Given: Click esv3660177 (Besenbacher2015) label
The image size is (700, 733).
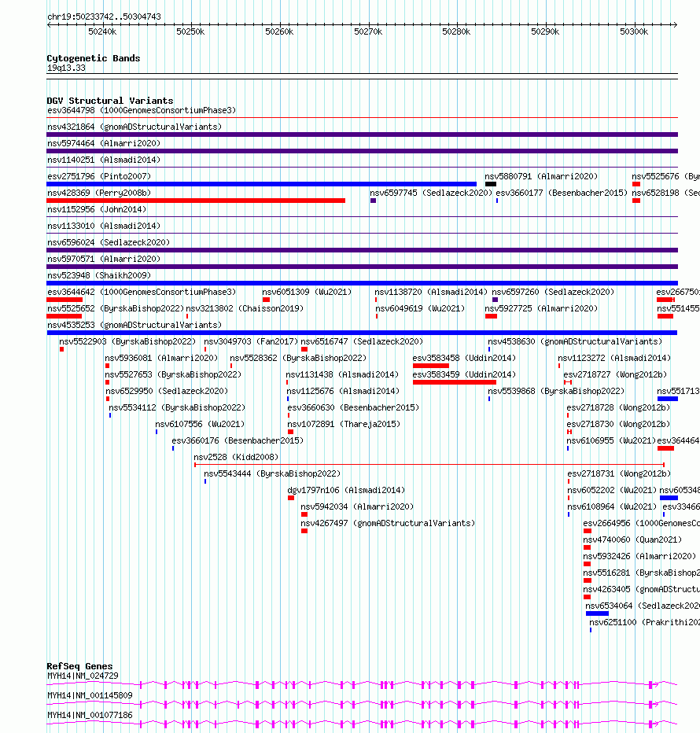Looking at the screenshot, I should pos(562,193).
